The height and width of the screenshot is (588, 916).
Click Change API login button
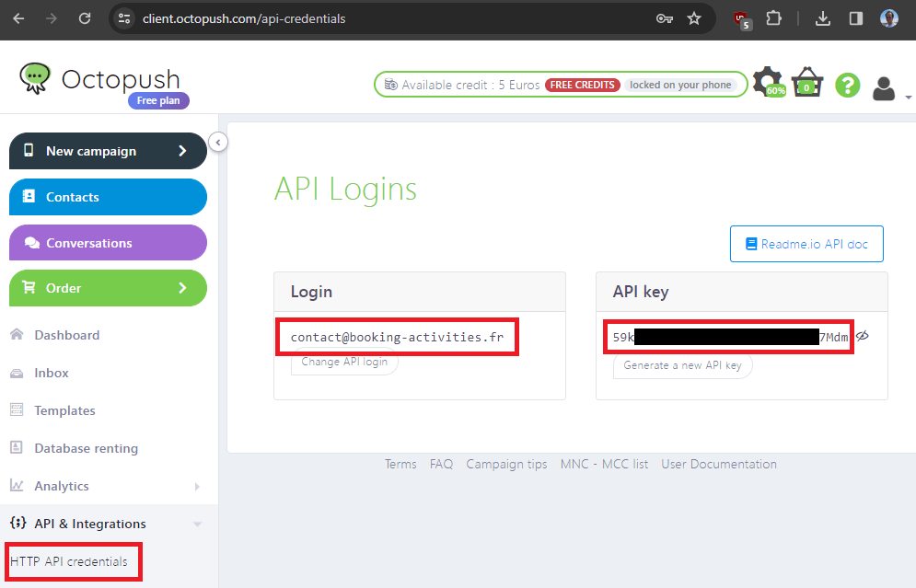(344, 362)
